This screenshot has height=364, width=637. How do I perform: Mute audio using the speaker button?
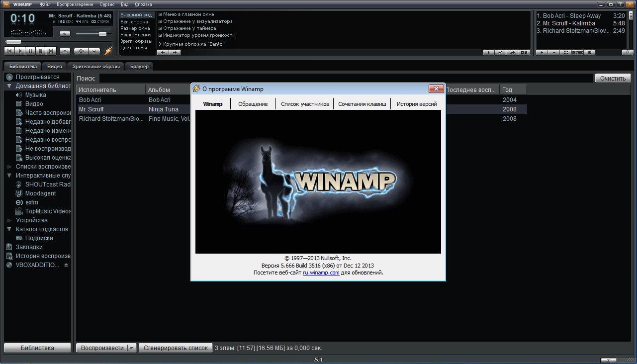click(65, 34)
